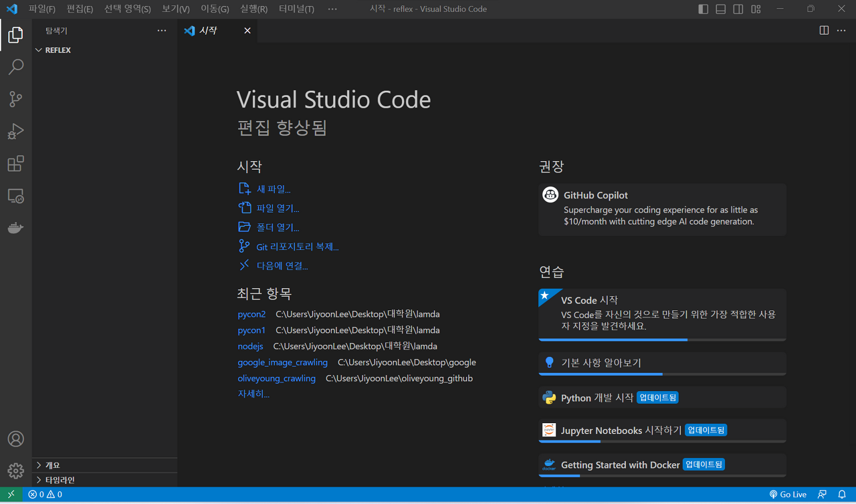Screen dimensions: 856x504
Task: Open the 이동(G) menu
Action: tap(215, 9)
